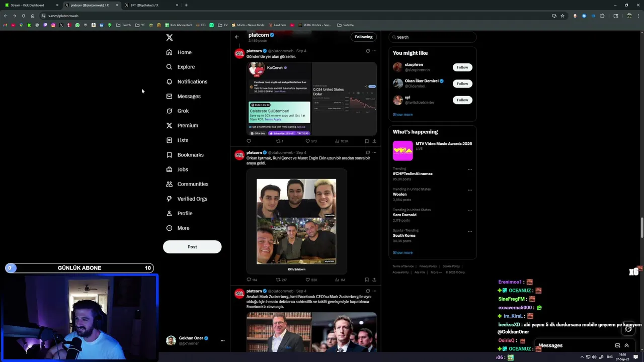Open more menu on Orkun Işıtmak post
The height and width of the screenshot is (362, 644).
click(374, 152)
